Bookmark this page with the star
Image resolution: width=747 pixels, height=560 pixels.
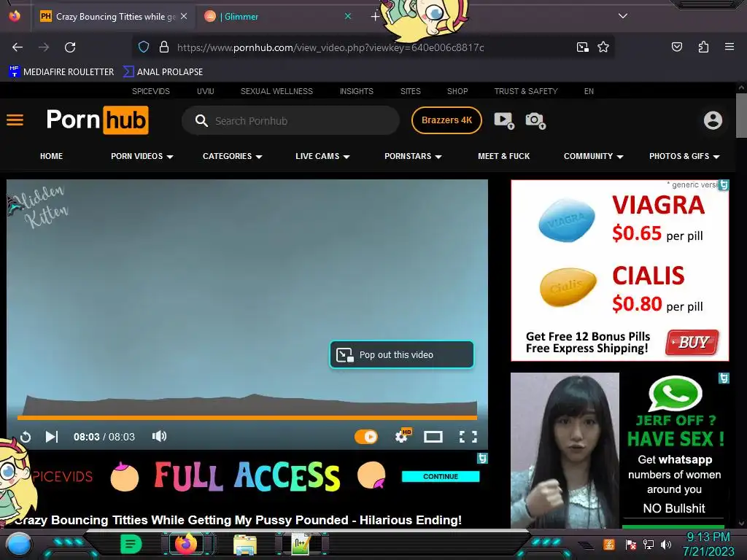pos(603,47)
